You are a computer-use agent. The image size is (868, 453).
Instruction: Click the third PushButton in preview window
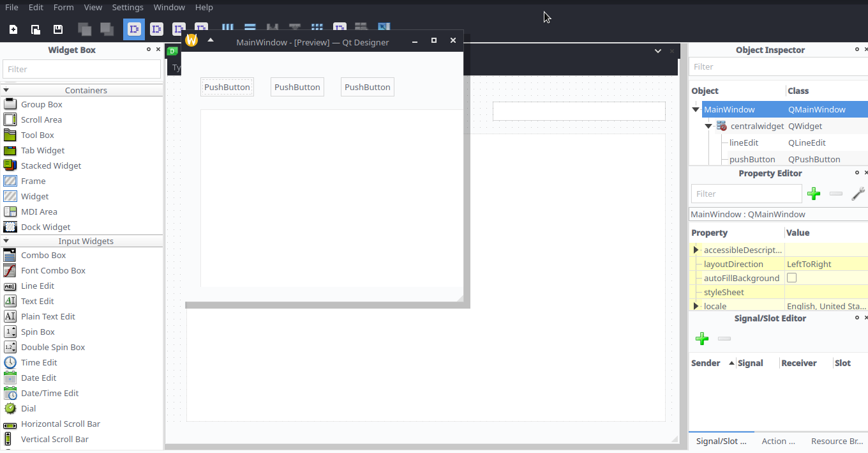click(x=367, y=87)
